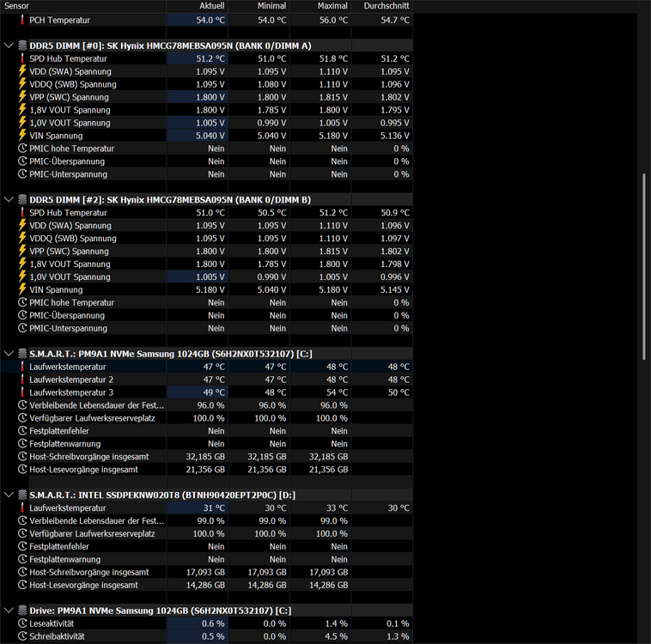This screenshot has height=644, width=651.
Task: Select the Host-Schreibvorgänge insgesamt row under INTEL drive
Action: point(89,572)
